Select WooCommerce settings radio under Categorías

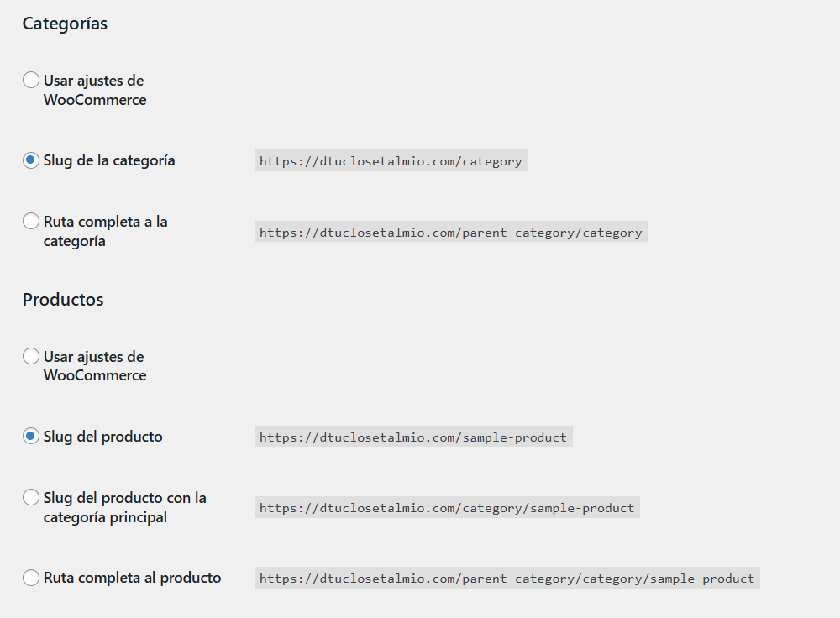click(x=31, y=81)
